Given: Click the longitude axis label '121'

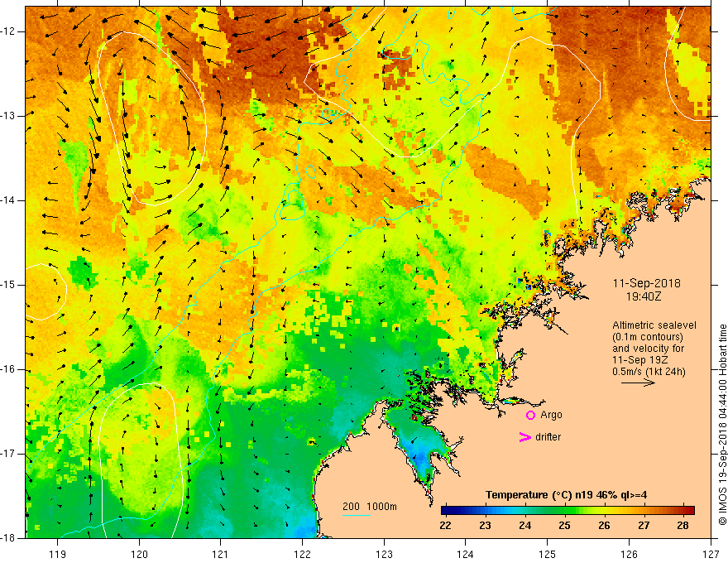Looking at the screenshot, I should point(220,554).
